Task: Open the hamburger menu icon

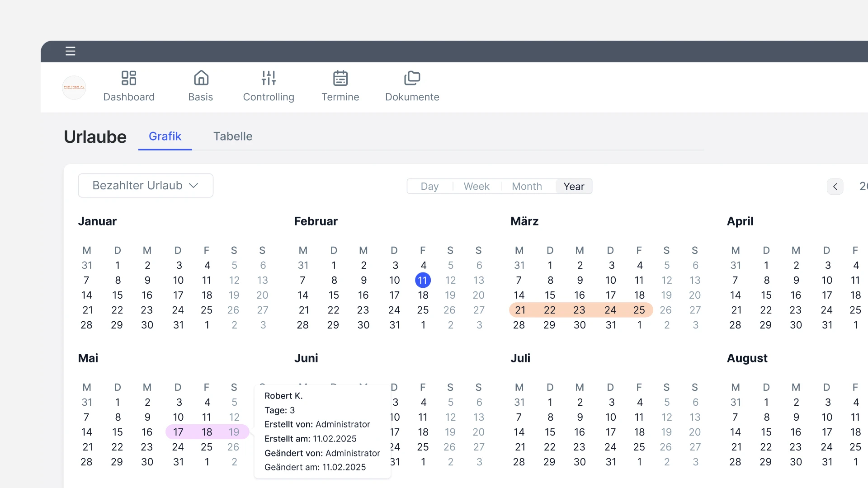Action: [x=70, y=51]
